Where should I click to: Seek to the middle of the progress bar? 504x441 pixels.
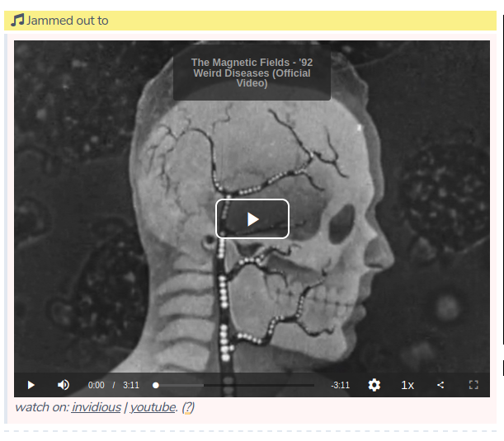(235, 385)
